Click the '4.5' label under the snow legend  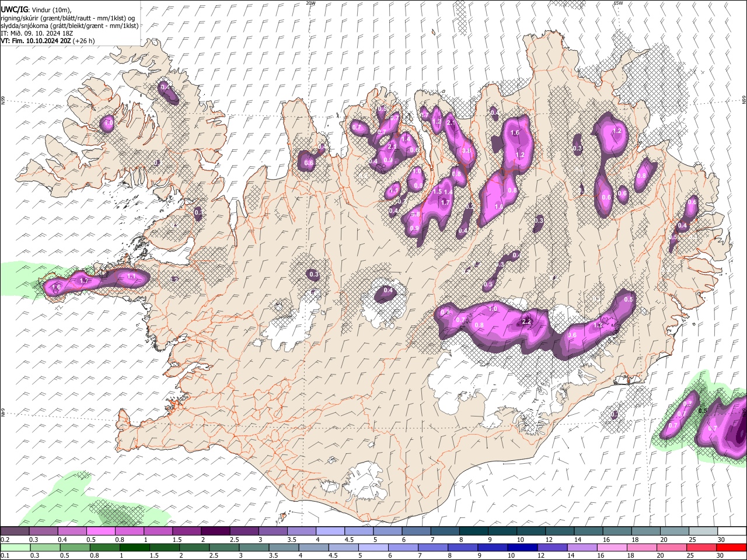click(349, 540)
